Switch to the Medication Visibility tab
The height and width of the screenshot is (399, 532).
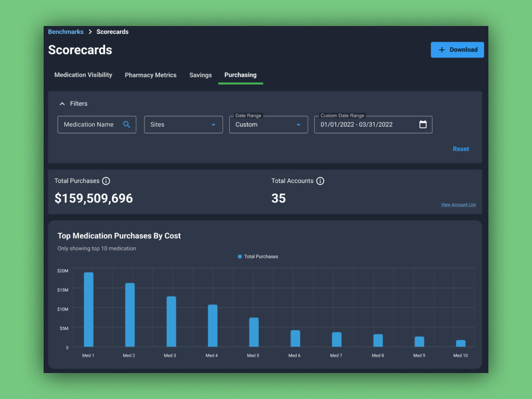coord(83,75)
